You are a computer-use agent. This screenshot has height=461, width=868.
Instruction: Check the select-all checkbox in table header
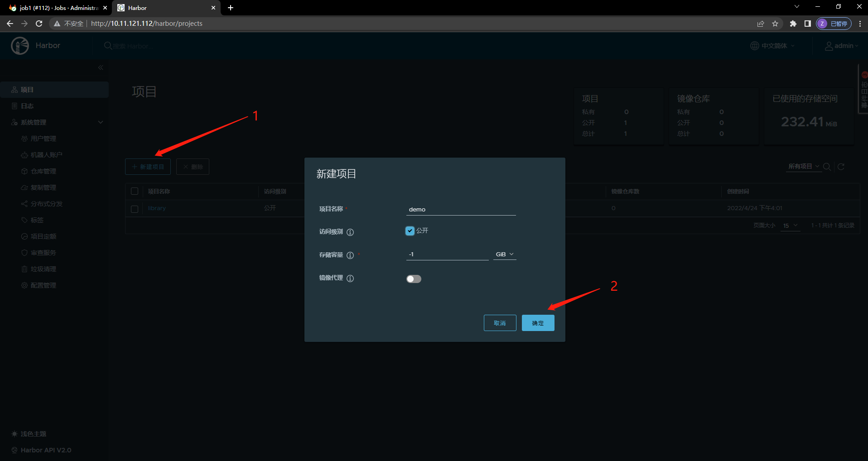click(x=135, y=191)
